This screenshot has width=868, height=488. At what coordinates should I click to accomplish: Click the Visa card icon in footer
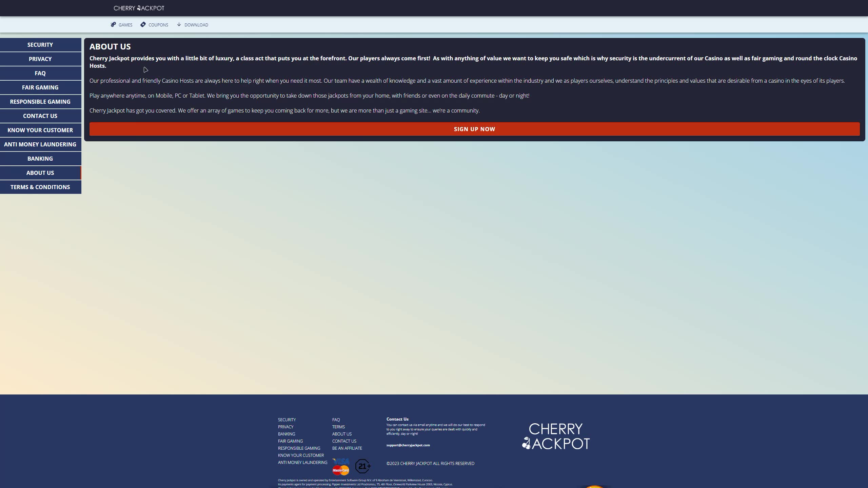(x=341, y=462)
